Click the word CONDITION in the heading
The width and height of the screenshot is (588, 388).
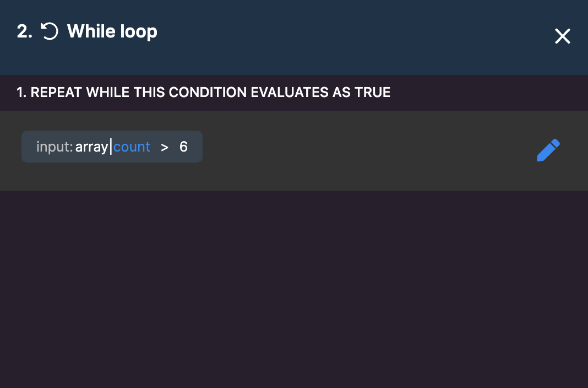pos(208,92)
